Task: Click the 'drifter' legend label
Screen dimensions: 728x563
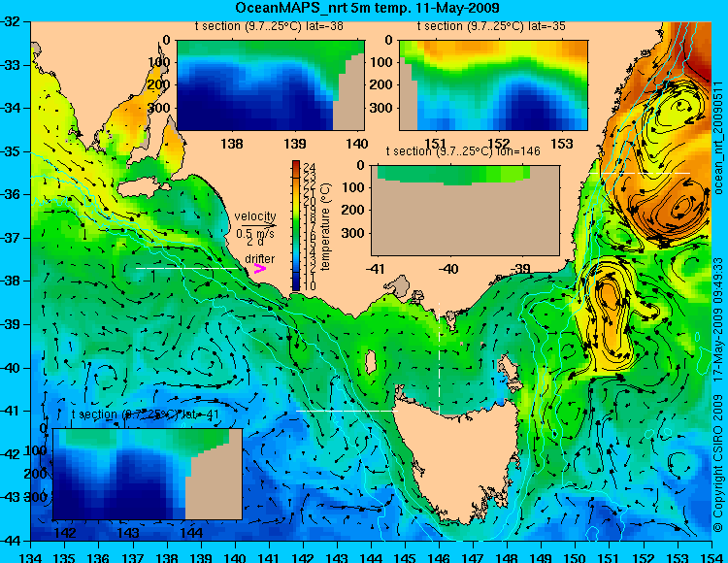Action: [260, 259]
